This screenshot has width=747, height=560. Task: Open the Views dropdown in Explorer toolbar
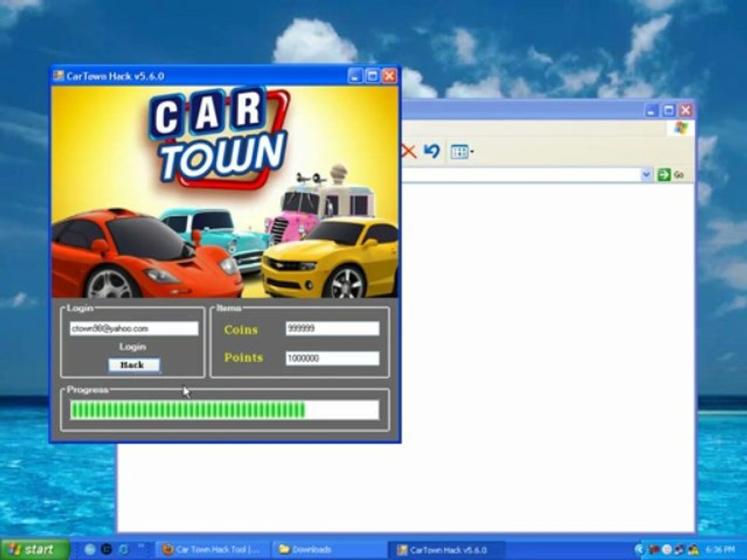point(461,152)
